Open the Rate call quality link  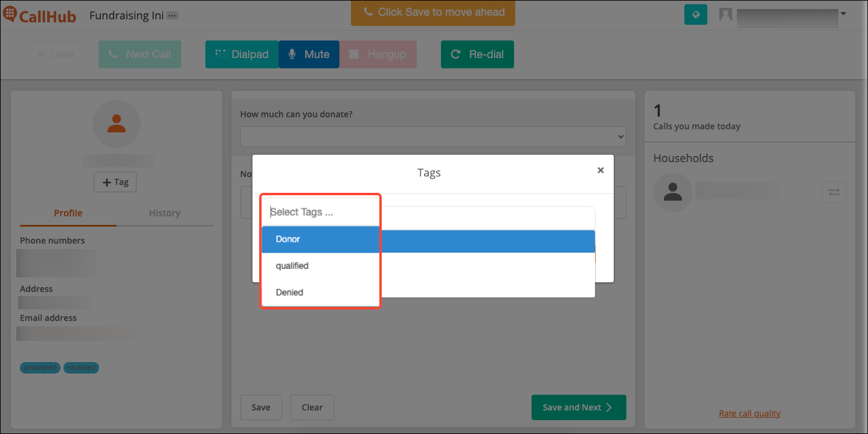click(750, 413)
